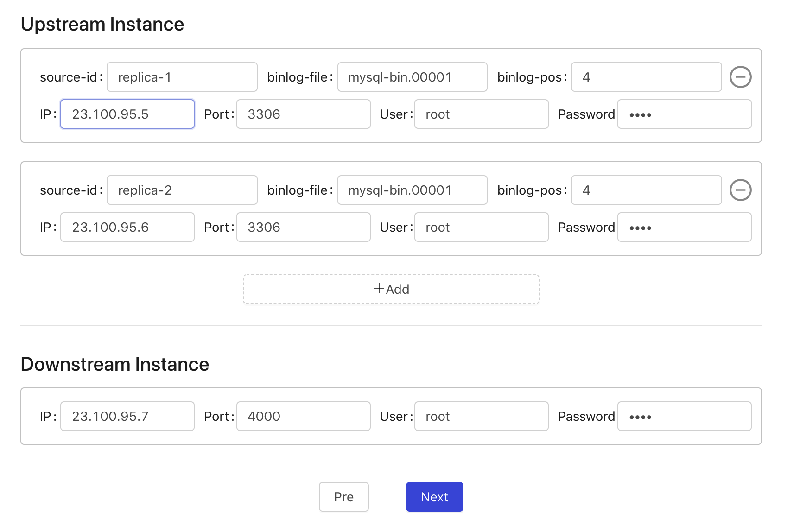Proceed with the Next button
This screenshot has height=532, width=800.
[435, 497]
